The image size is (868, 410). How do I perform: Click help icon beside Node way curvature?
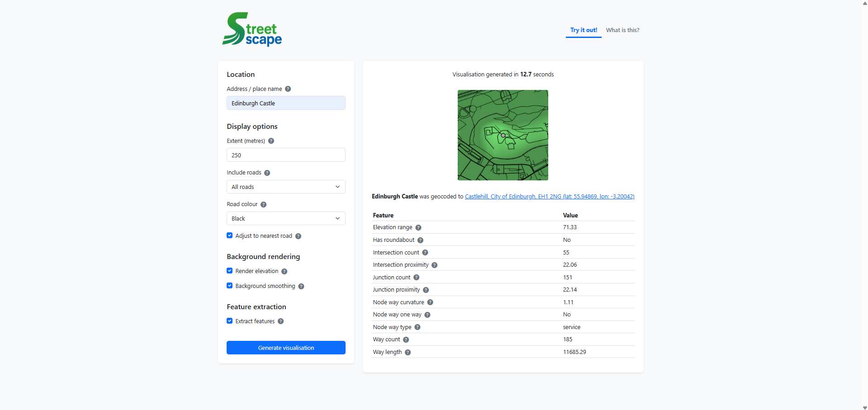(x=430, y=302)
